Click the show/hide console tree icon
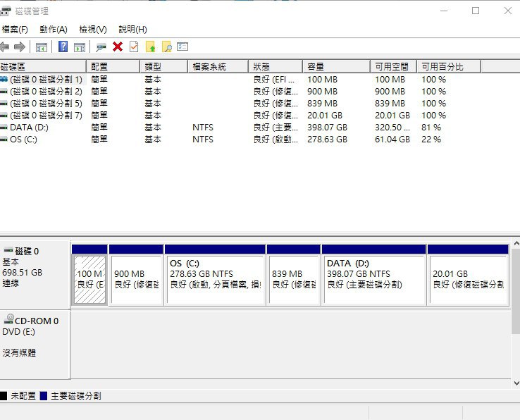 42,47
